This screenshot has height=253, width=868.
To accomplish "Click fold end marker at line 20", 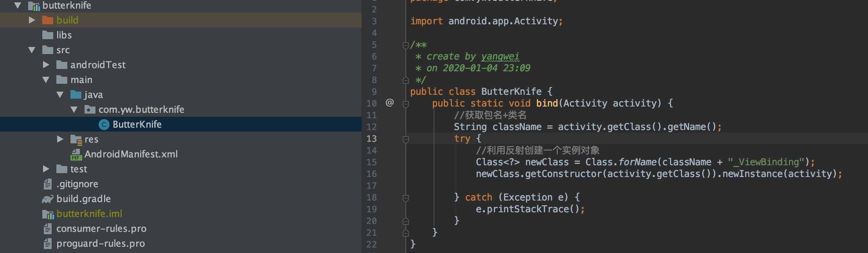I will click(x=406, y=221).
